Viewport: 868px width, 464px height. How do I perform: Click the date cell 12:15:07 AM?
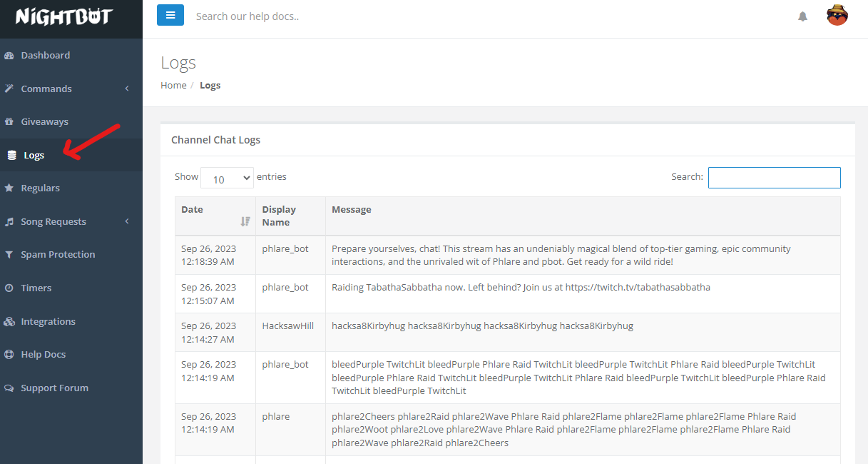215,294
